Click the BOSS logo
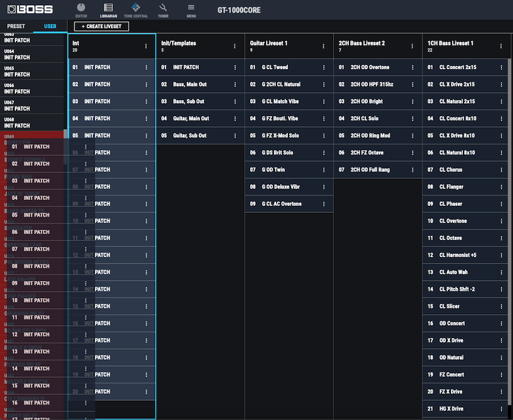513x420 pixels. point(30,10)
